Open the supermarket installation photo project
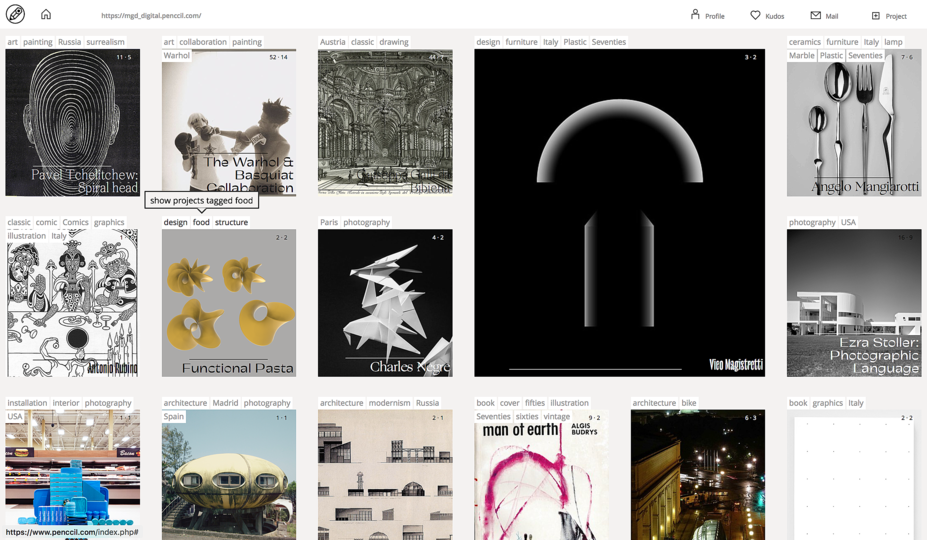The image size is (927, 540). tap(73, 474)
